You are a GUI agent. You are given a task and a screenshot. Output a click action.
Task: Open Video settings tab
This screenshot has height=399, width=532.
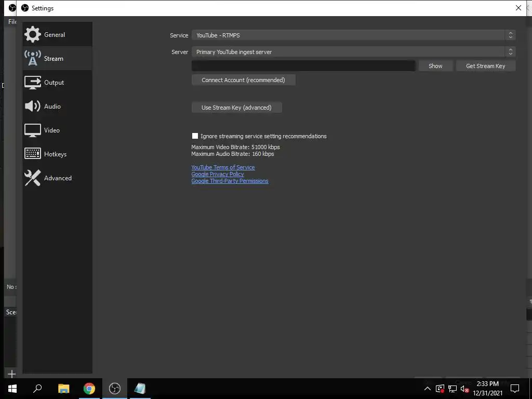click(57, 130)
